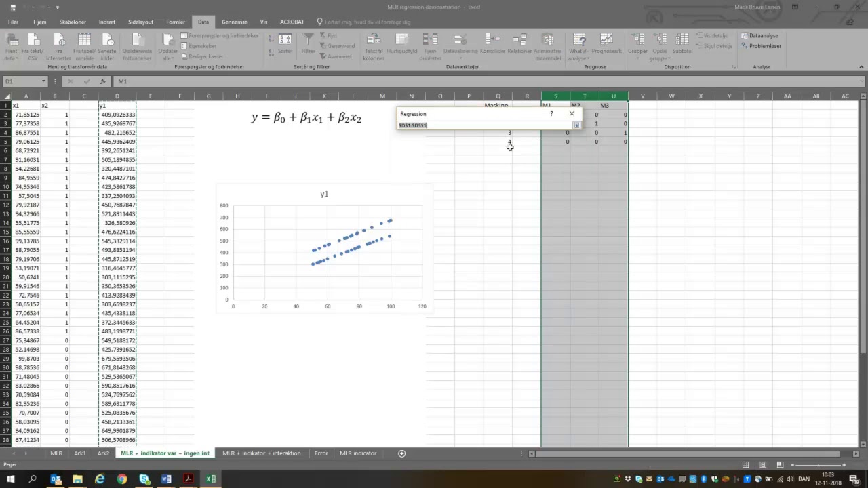Expand the Name Box dropdown
Image resolution: width=868 pixels, height=488 pixels.
coord(43,81)
